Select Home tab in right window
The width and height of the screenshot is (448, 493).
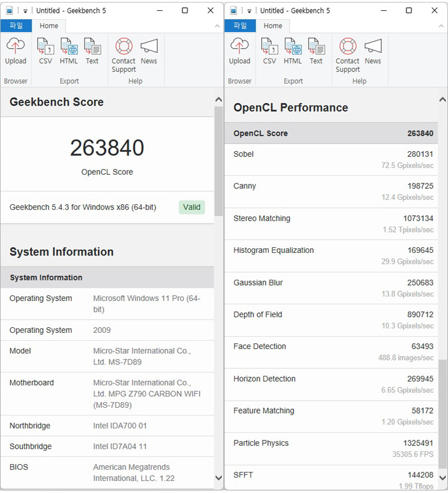(273, 26)
